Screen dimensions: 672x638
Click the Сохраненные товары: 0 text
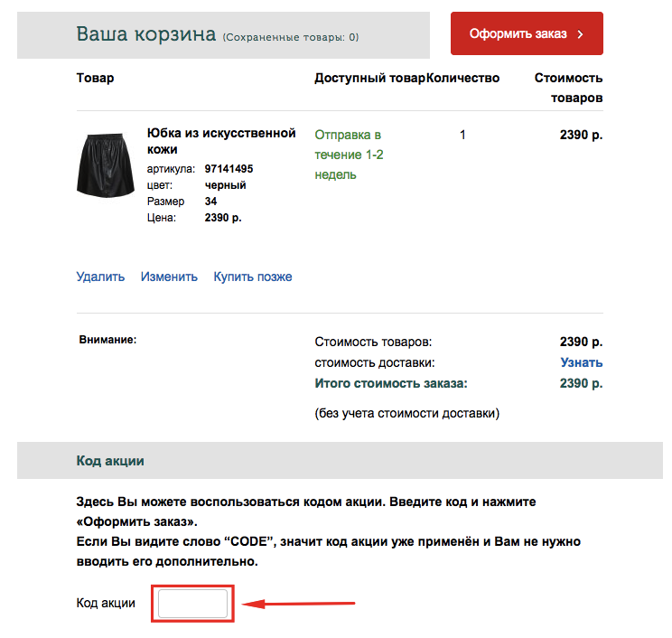pos(291,37)
